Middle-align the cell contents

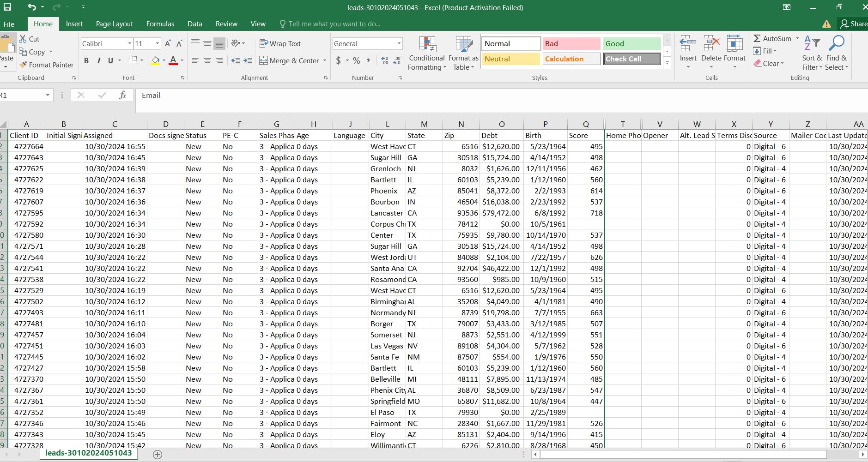click(207, 43)
